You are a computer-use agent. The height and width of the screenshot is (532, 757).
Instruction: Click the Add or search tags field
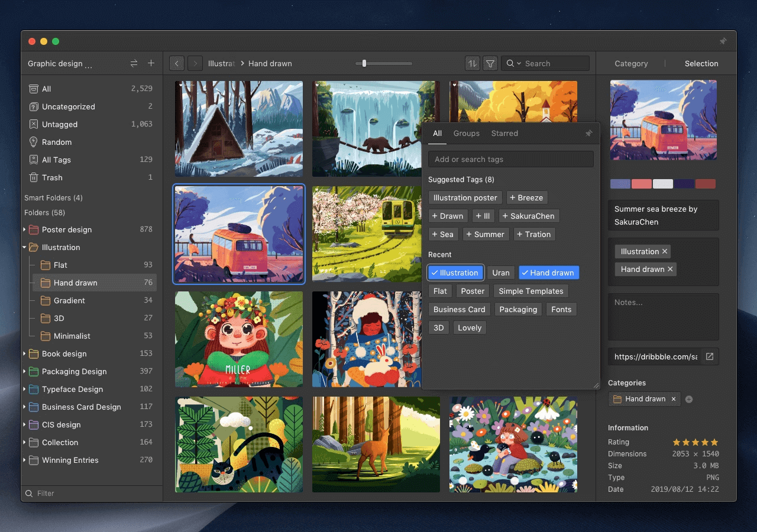point(510,159)
